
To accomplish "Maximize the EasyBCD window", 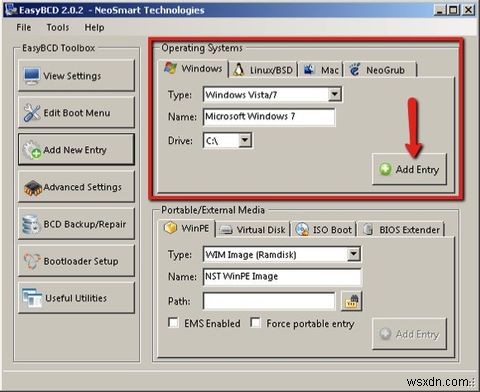I will (x=454, y=10).
